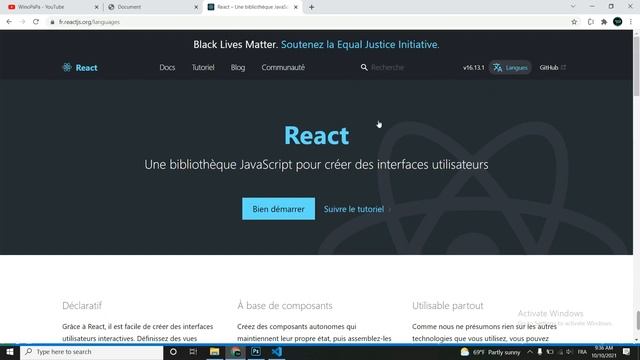Click the Chrome taskbar icon
The height and width of the screenshot is (360, 640).
pos(236,351)
